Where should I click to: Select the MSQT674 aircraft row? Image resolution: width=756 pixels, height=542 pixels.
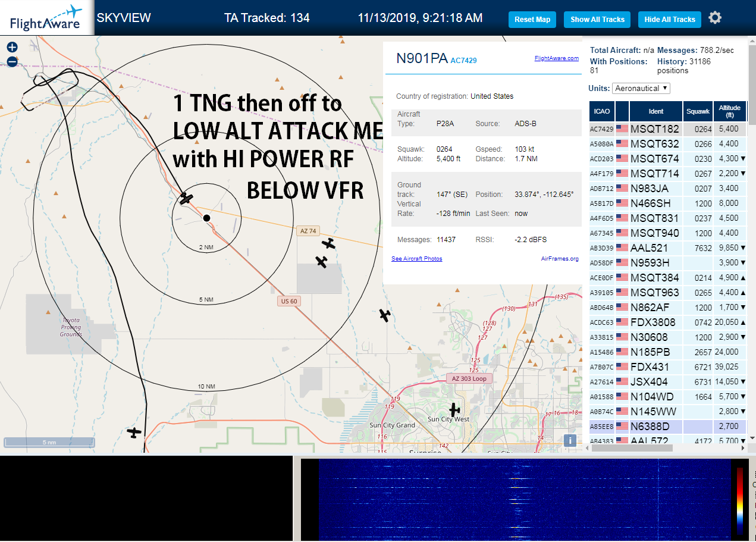(668, 158)
